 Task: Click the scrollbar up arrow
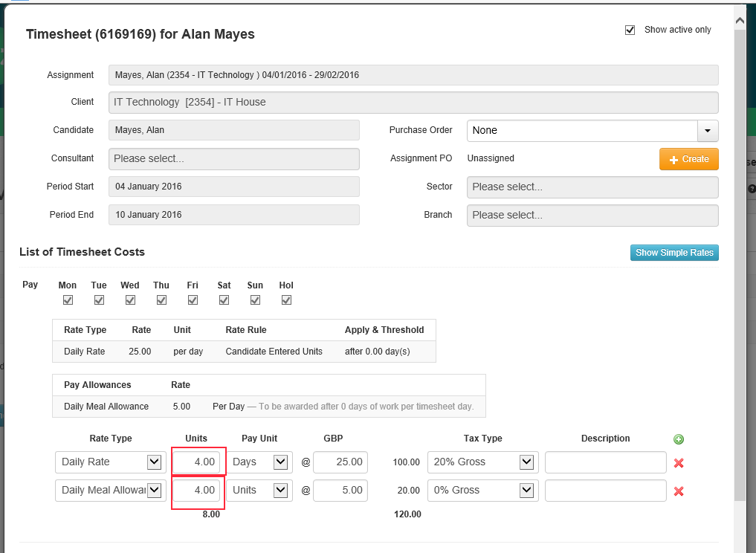(x=740, y=20)
